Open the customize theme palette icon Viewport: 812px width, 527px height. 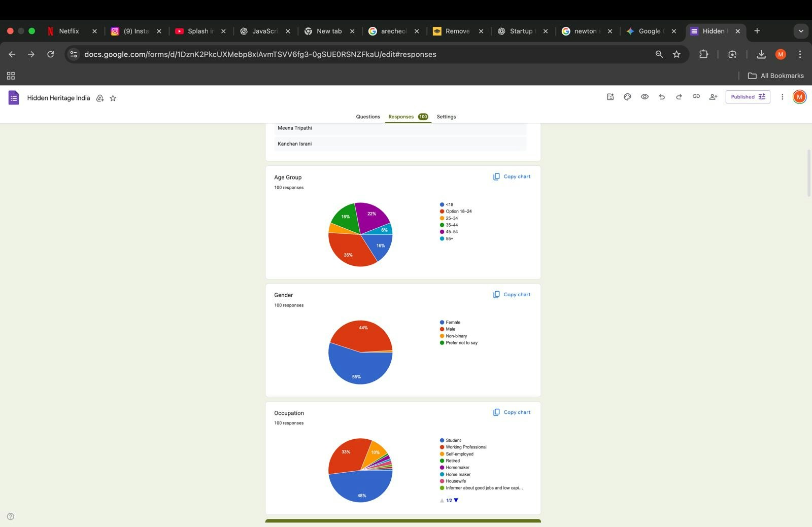pyautogui.click(x=627, y=97)
